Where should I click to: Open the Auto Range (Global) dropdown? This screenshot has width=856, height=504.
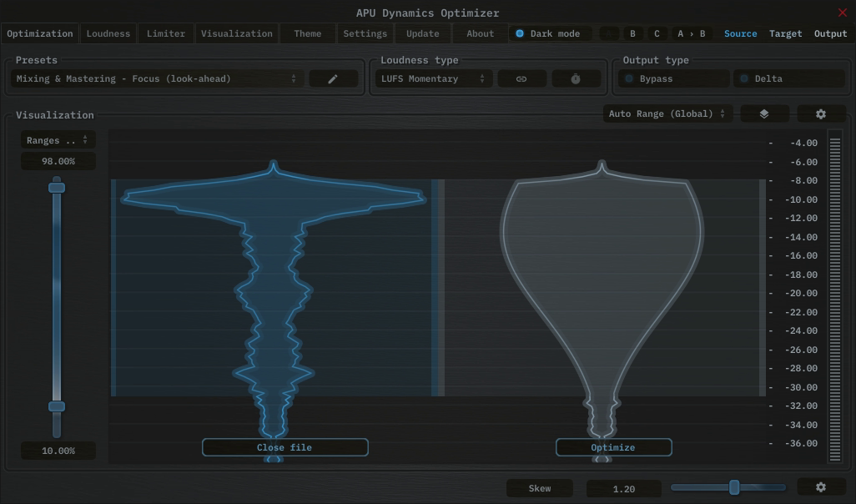point(667,113)
